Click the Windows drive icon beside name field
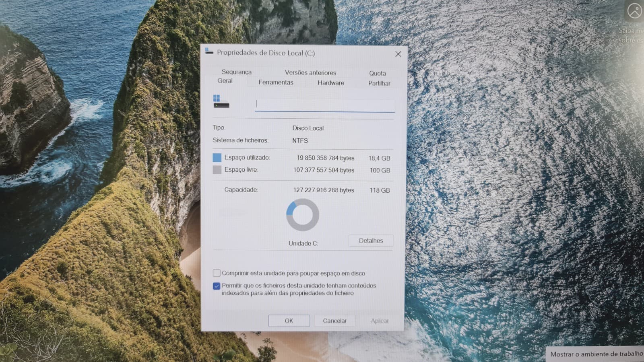The image size is (644, 362). pos(221,101)
